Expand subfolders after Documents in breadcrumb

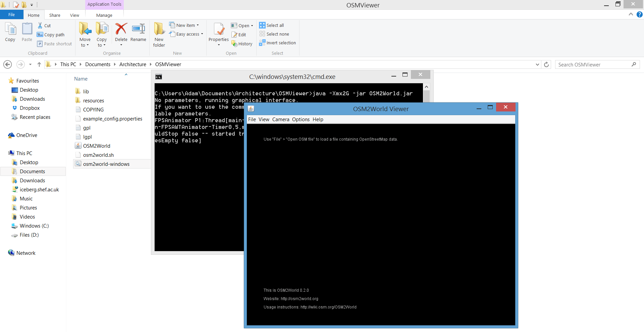coord(115,64)
